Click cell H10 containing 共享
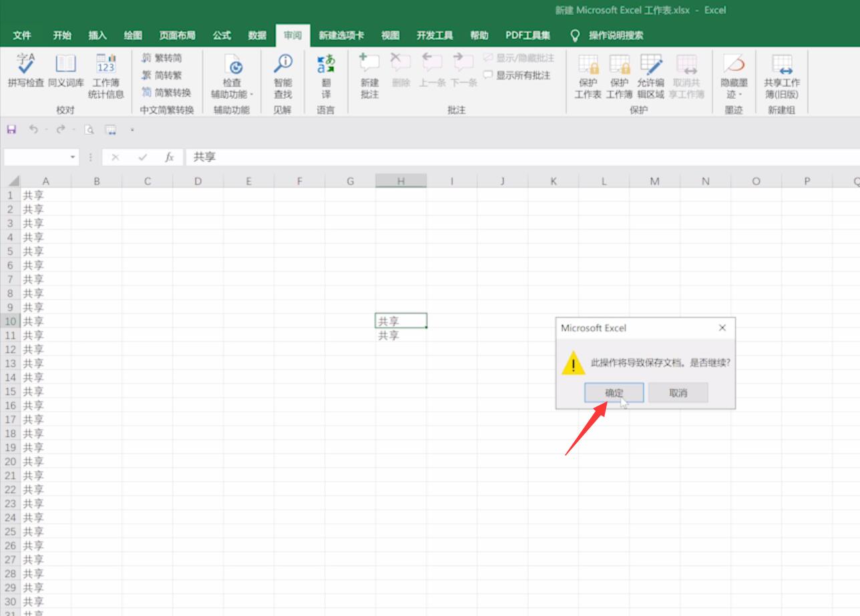The height and width of the screenshot is (616, 860). pyautogui.click(x=401, y=321)
